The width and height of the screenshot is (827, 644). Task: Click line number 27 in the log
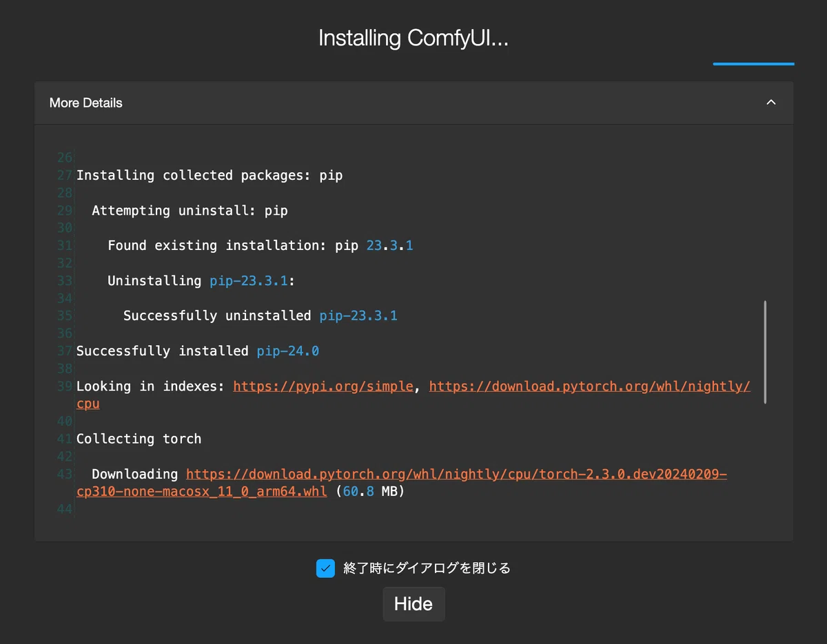tap(64, 176)
